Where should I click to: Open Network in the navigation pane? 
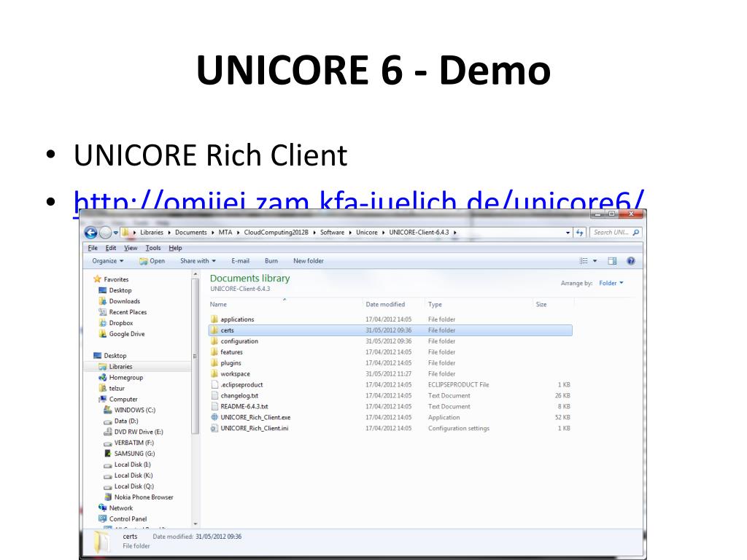point(120,508)
